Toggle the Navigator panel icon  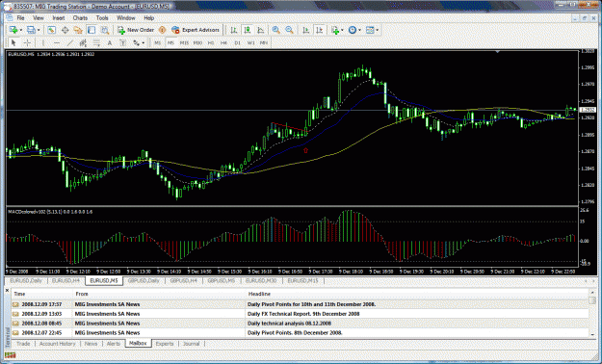coord(78,30)
